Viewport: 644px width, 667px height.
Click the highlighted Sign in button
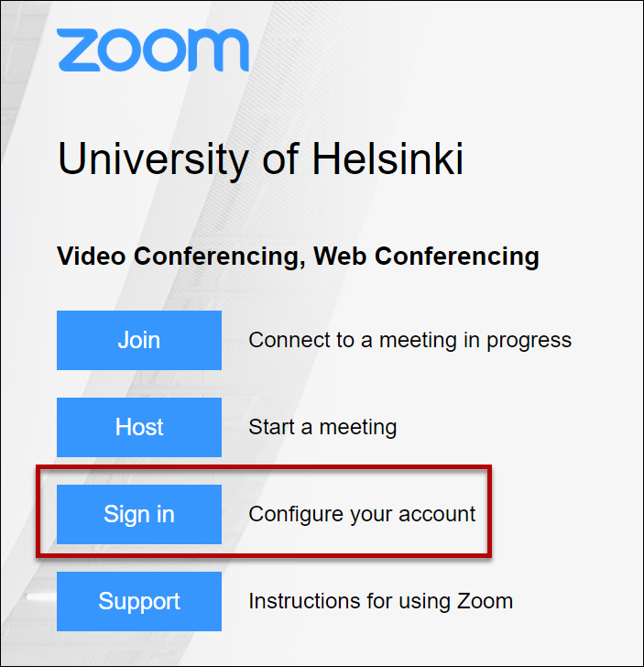pos(139,514)
